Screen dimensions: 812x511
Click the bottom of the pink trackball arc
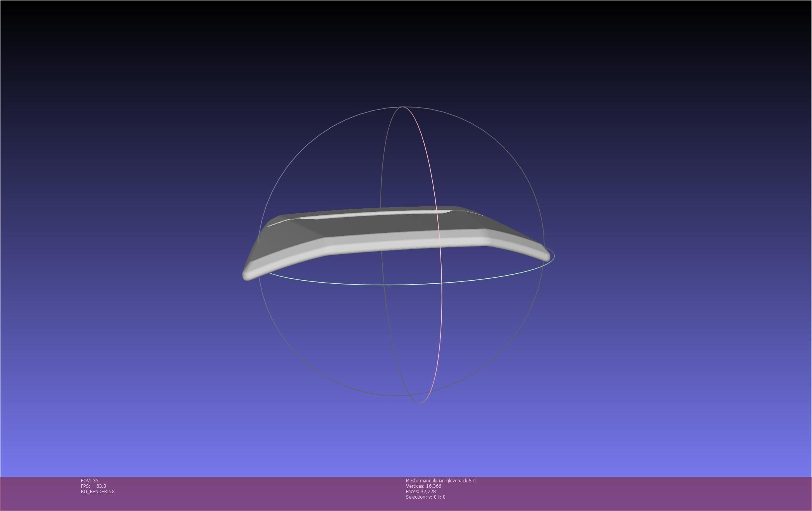pos(421,403)
